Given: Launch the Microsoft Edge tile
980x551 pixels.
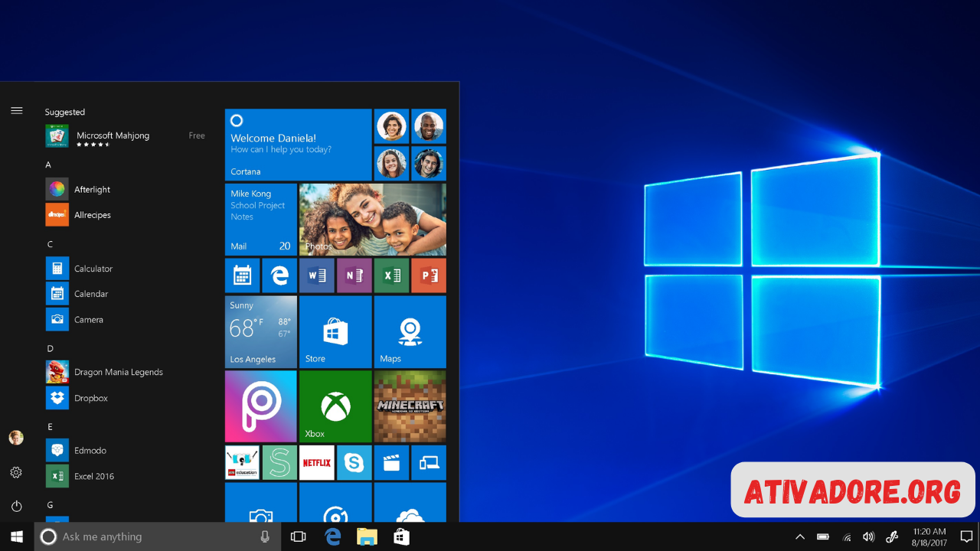Looking at the screenshot, I should click(279, 275).
